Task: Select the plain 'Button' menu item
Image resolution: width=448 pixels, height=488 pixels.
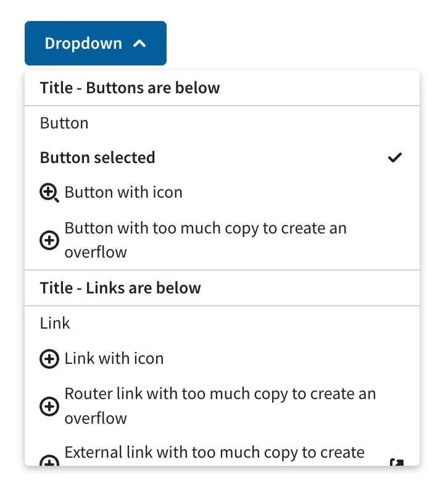Action: click(64, 123)
